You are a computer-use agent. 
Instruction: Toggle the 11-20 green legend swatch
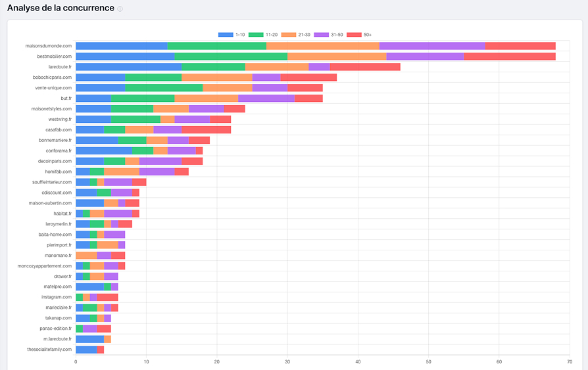256,34
